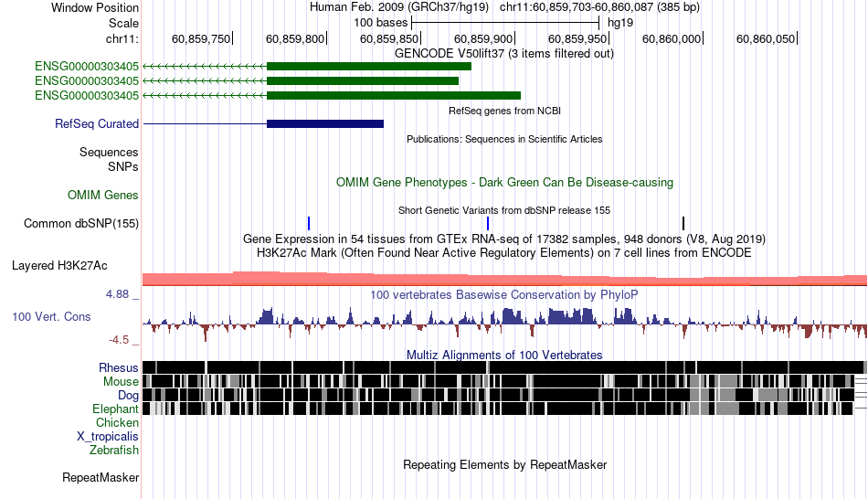868x499 pixels.
Task: Open the third ENSG00000303405 transcript label
Action: [87, 95]
